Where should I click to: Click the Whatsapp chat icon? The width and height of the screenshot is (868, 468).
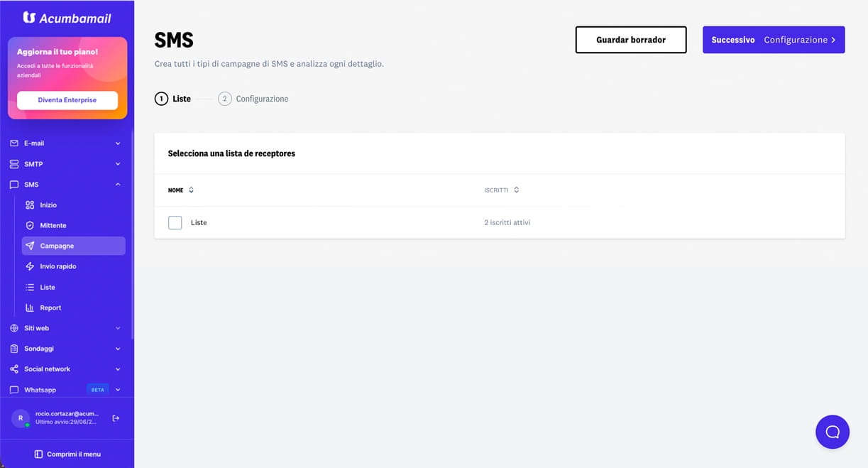pos(14,390)
